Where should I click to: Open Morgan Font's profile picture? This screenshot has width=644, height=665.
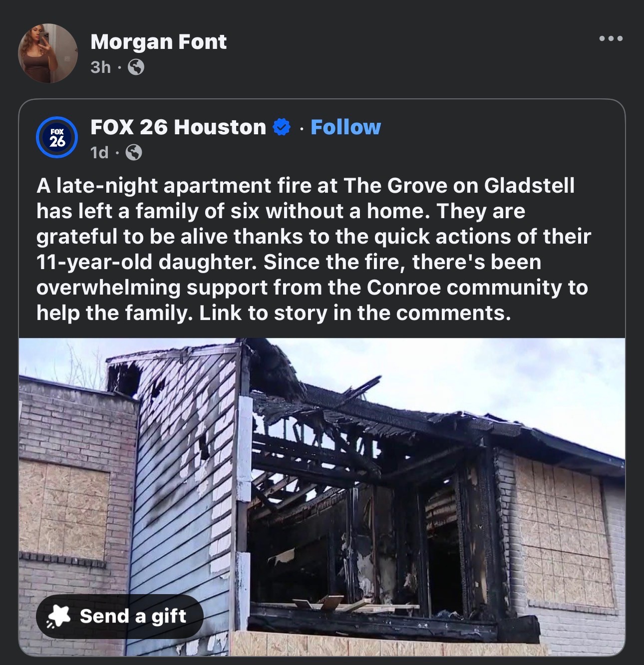[x=48, y=53]
